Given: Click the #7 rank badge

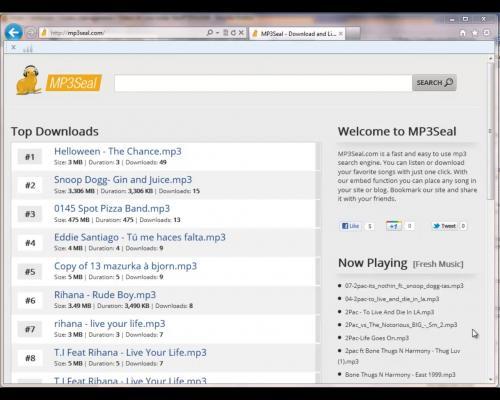Looking at the screenshot, I should [30, 329].
